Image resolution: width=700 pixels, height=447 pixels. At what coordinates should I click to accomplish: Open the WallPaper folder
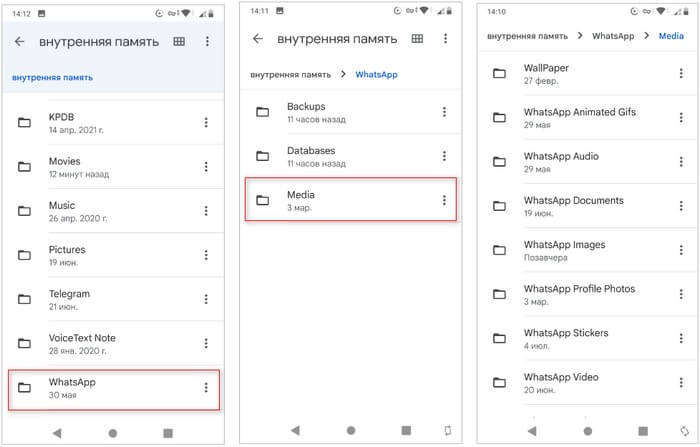tap(588, 73)
